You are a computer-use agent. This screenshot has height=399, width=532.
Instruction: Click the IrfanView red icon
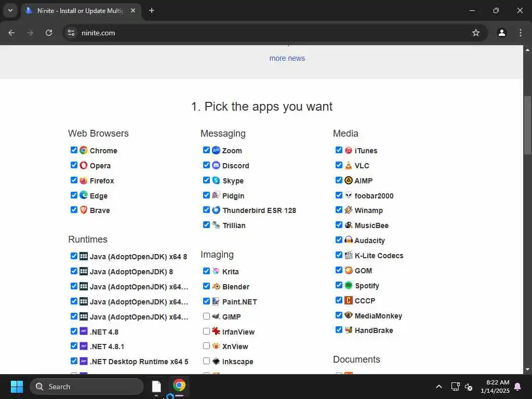[216, 331]
